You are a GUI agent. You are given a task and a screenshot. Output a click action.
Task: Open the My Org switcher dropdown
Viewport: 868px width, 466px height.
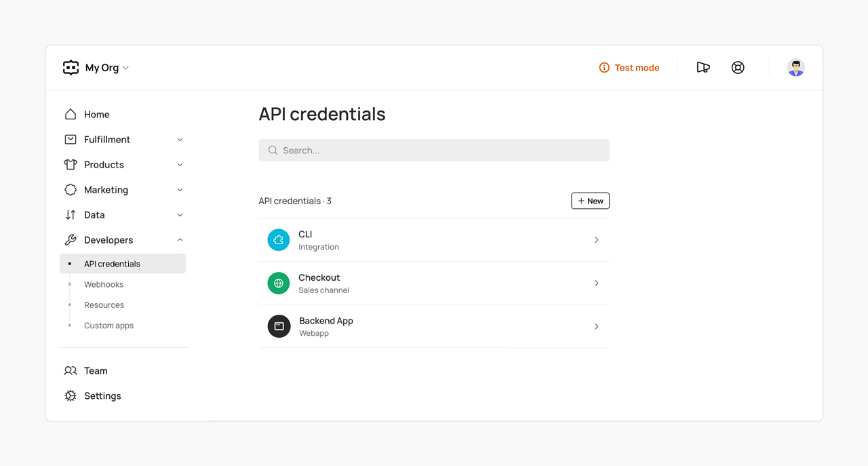click(106, 68)
